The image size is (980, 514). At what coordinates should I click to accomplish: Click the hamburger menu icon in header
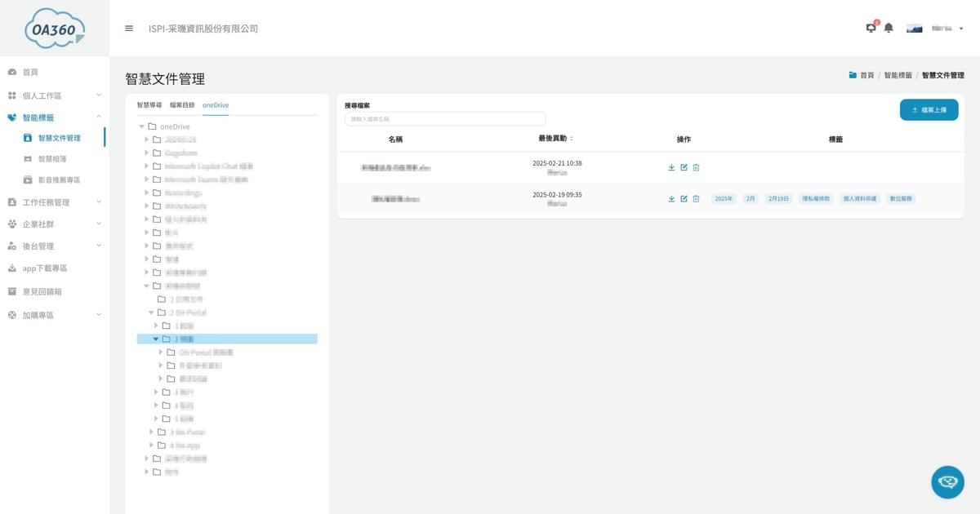(x=129, y=29)
